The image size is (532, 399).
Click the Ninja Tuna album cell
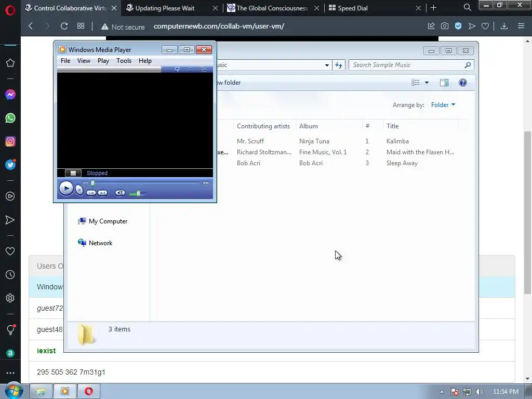314,141
